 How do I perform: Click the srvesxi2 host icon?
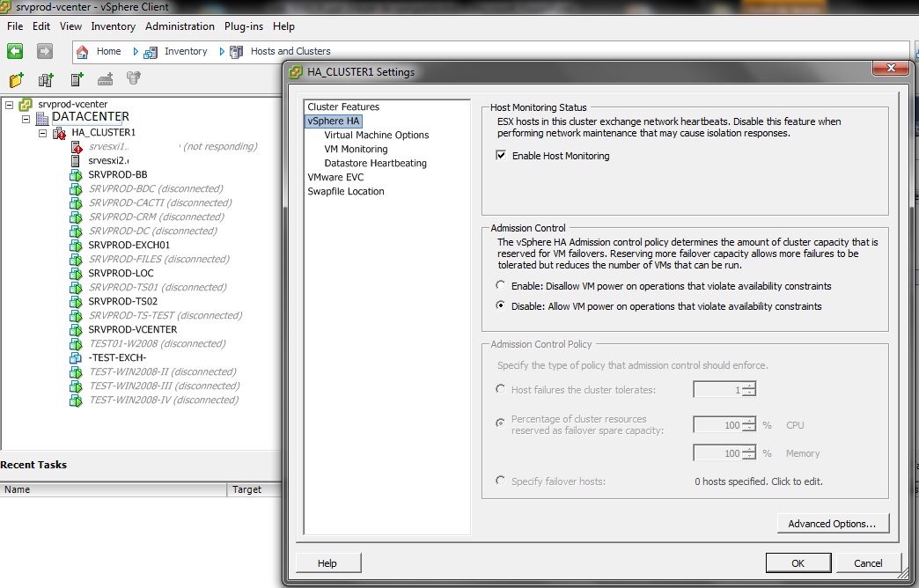click(x=75, y=160)
